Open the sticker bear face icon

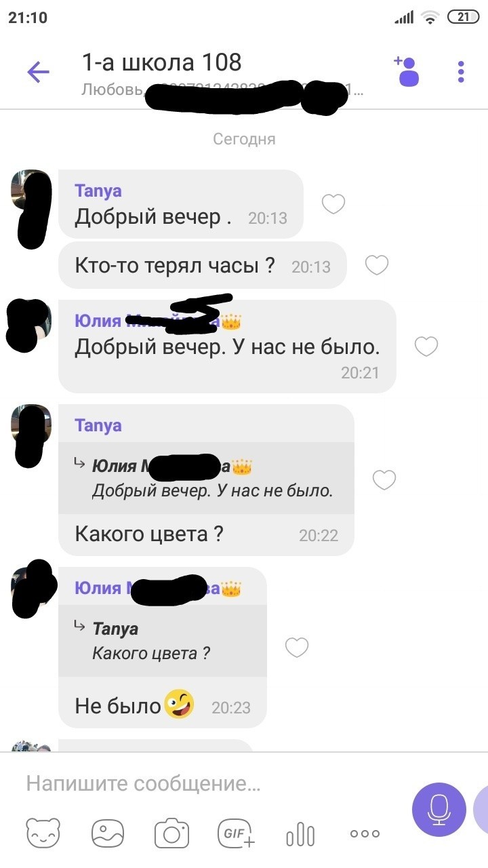[43, 833]
